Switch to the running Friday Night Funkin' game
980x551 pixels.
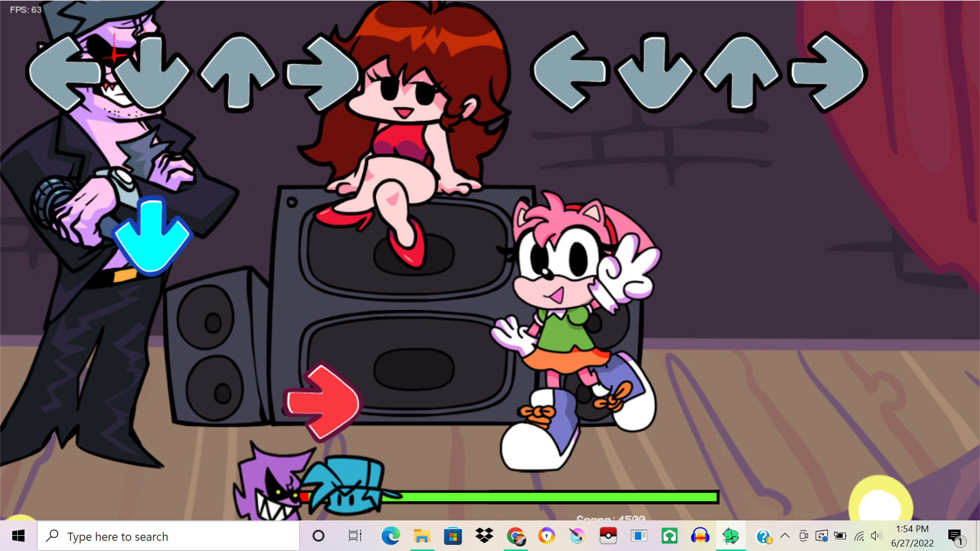tap(731, 536)
